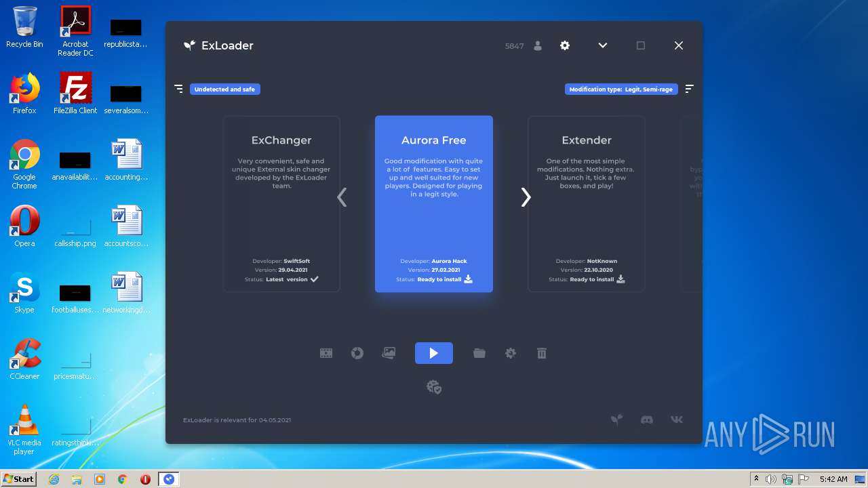Open Skype desktop shortcut
This screenshot has height=488, width=868.
tap(24, 293)
